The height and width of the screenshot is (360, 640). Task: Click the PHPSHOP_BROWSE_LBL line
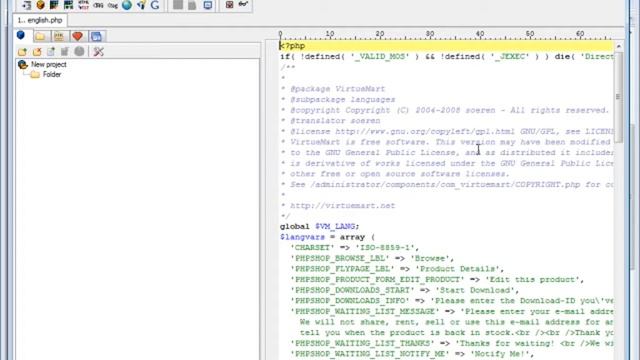pos(372,258)
